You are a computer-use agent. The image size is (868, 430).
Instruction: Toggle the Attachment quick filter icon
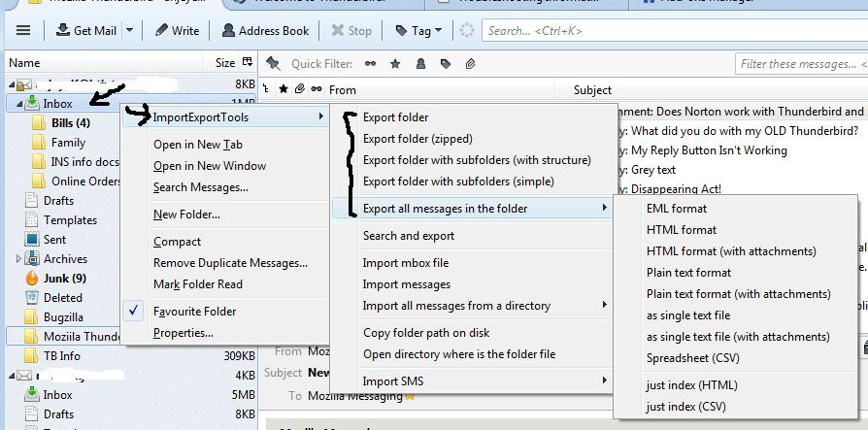point(470,64)
